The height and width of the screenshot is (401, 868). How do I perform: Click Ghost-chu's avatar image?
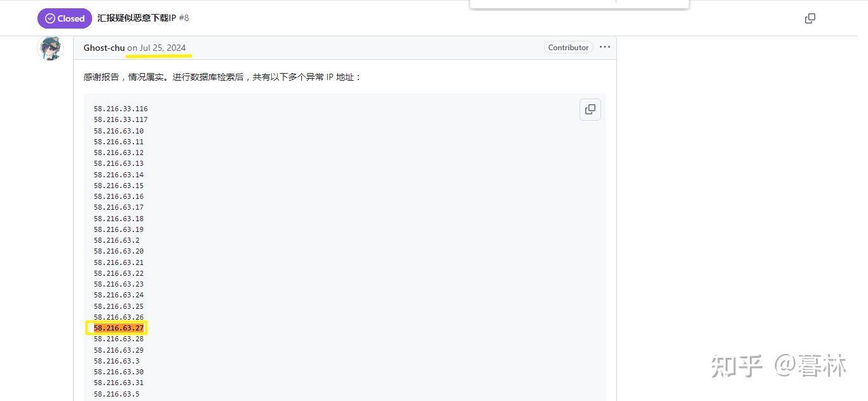pos(50,48)
